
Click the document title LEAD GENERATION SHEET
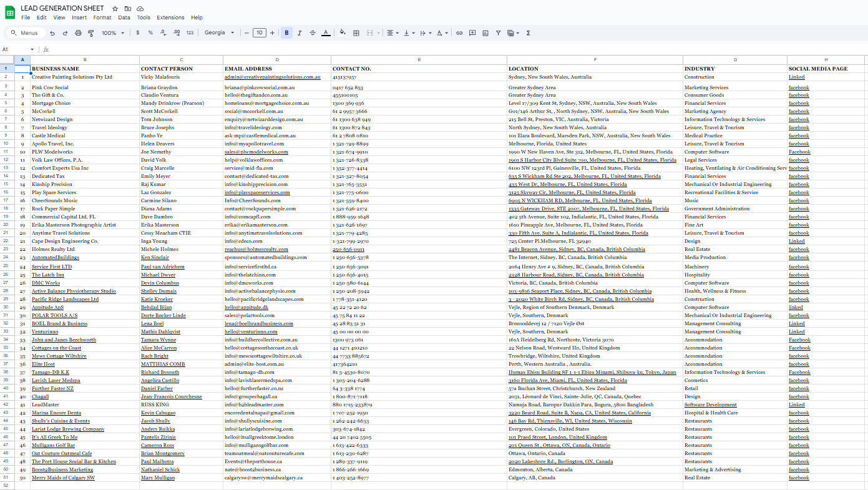(62, 8)
